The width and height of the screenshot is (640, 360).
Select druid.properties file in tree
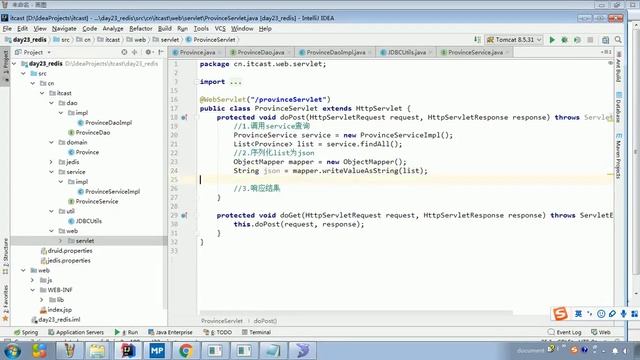[70, 251]
